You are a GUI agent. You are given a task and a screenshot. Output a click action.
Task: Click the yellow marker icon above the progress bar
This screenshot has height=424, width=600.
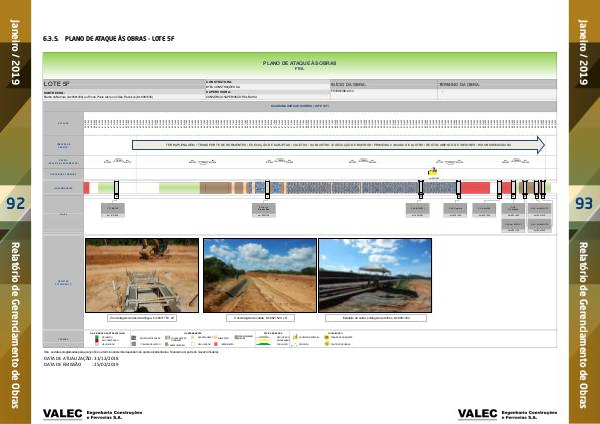[x=433, y=172]
